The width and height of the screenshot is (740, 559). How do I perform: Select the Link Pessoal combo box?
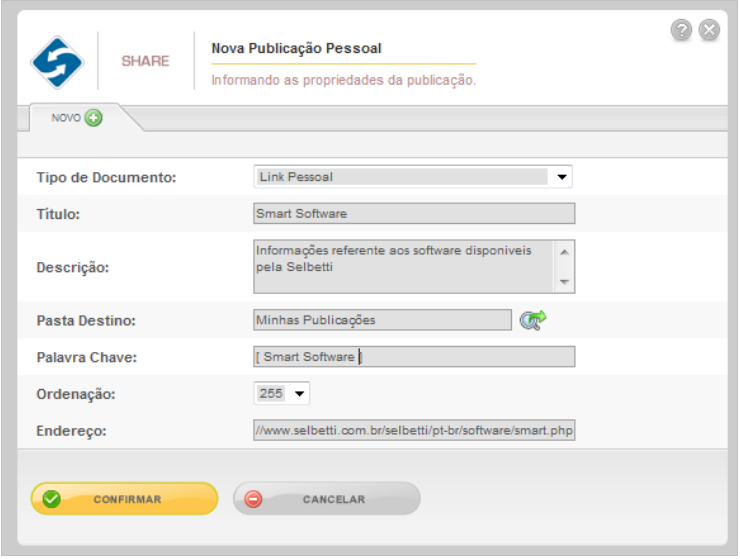413,177
